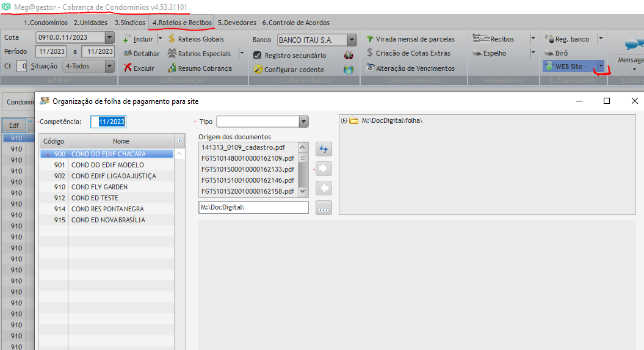This screenshot has width=644, height=350.
Task: Open the Banco ITAU dropdown
Action: (x=352, y=40)
